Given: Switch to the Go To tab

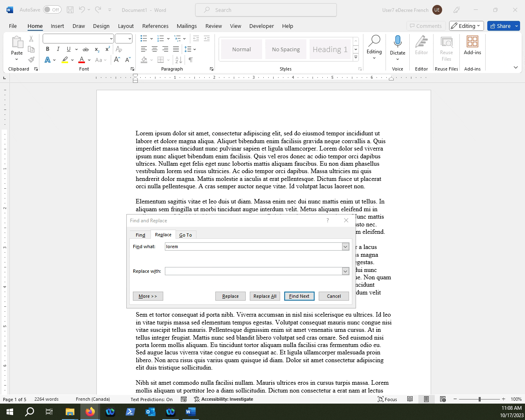Looking at the screenshot, I should [x=185, y=235].
